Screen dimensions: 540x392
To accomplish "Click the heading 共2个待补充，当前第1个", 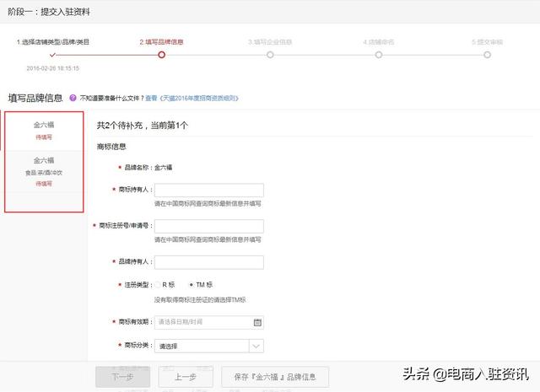I will point(143,126).
